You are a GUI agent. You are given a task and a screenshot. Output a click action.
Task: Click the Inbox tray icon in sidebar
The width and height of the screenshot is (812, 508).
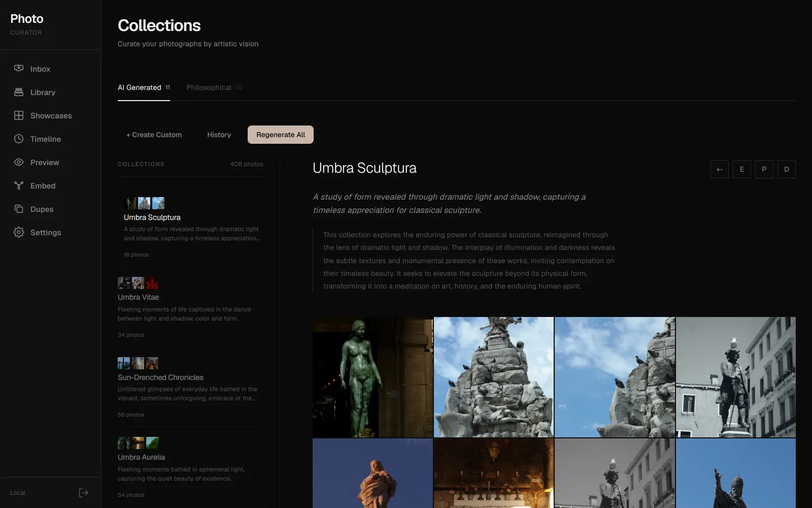click(x=19, y=69)
